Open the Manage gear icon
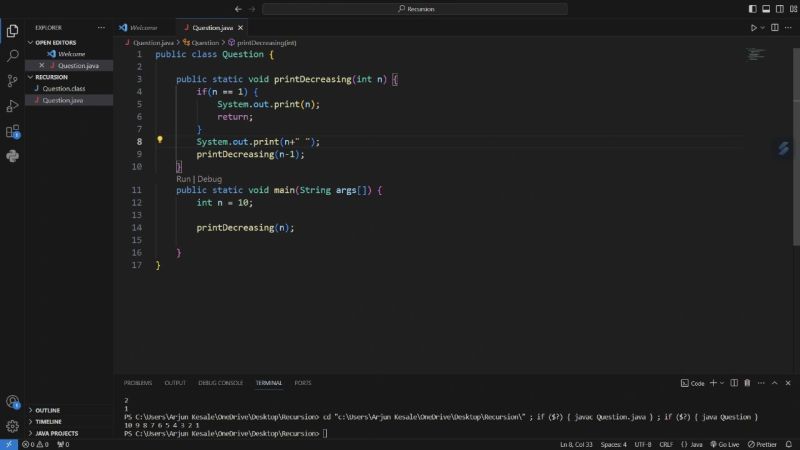This screenshot has width=800, height=450. 12,426
